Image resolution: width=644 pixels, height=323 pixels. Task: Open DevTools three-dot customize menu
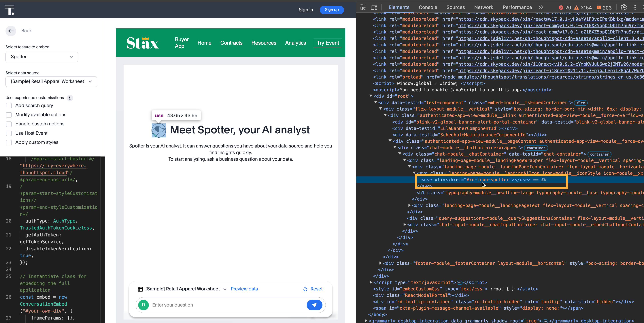tap(635, 8)
